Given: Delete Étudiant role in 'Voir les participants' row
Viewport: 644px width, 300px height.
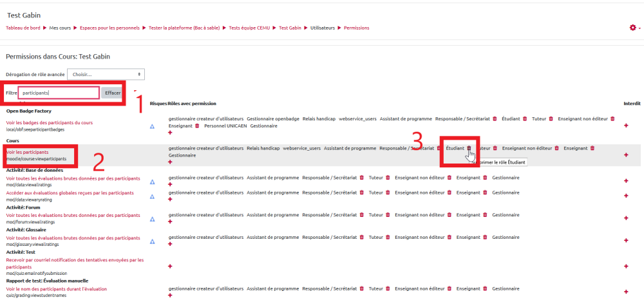Looking at the screenshot, I should pos(469,148).
